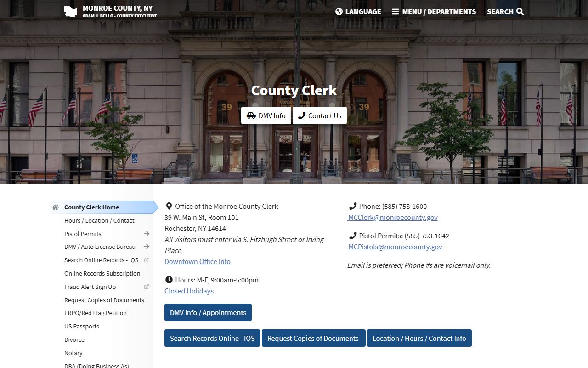Viewport: 588px width, 368px height.
Task: Open the Downtown Office Info link
Action: click(198, 261)
